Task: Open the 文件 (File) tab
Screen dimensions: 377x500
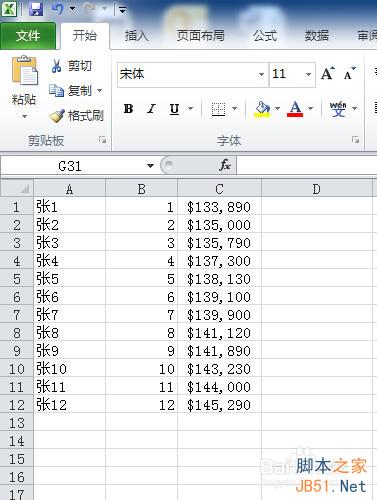Action: (x=28, y=35)
